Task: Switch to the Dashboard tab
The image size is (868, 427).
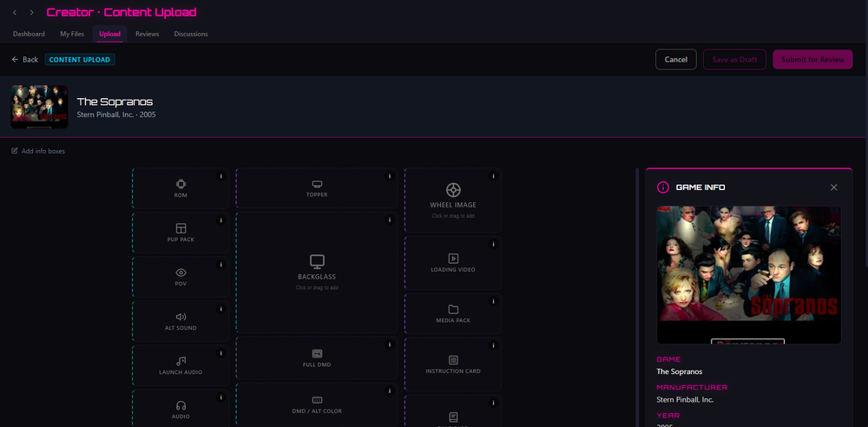Action: pyautogui.click(x=29, y=34)
